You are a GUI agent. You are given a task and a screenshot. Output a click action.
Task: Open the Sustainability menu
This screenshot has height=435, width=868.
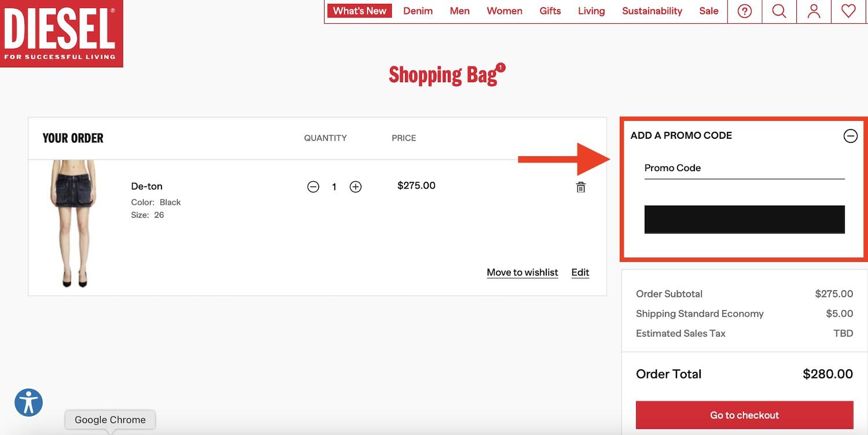tap(652, 11)
